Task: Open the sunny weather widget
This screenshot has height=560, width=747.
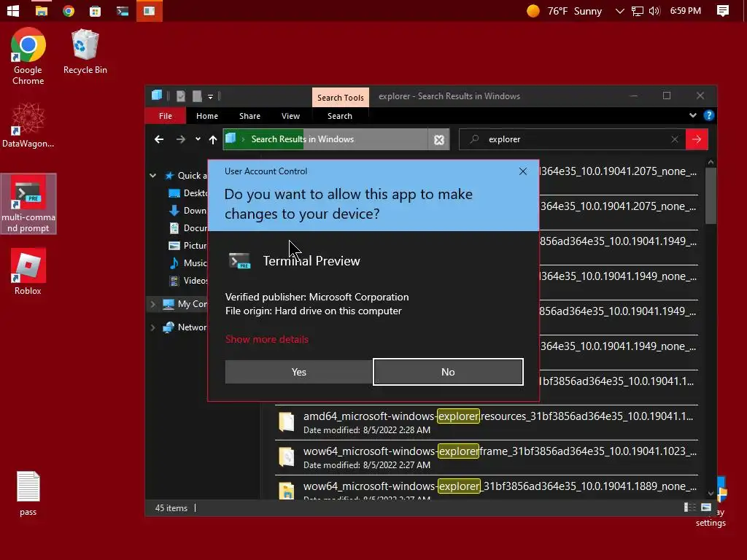Action: click(564, 10)
